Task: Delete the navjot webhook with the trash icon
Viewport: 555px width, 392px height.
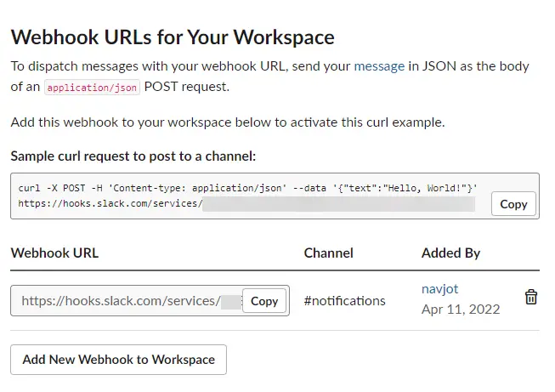Action: coord(530,297)
